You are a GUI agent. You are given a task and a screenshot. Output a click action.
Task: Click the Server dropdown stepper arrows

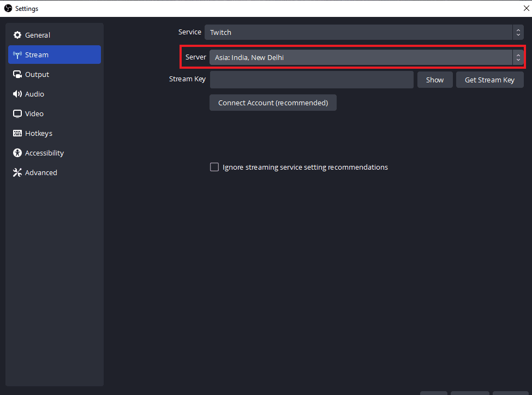[x=518, y=57]
